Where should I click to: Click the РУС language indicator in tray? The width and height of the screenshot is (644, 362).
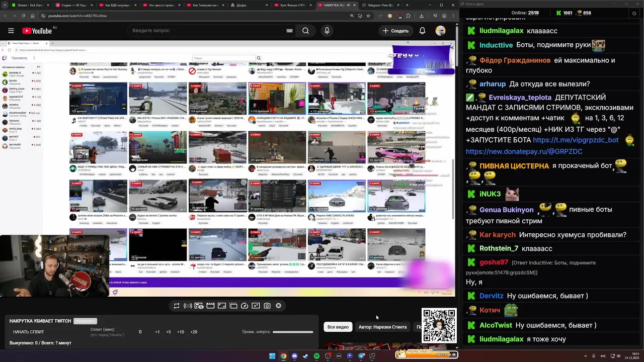[603, 356]
